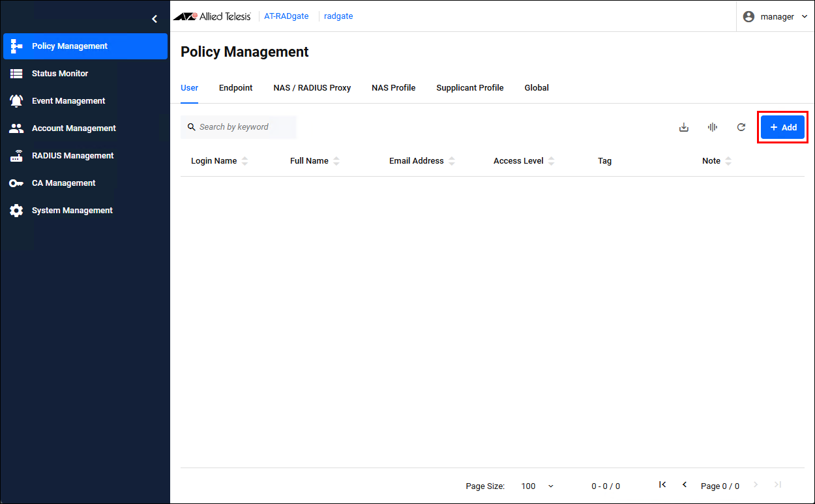This screenshot has height=504, width=815.
Task: Click the AT-RADgate link
Action: pos(286,16)
